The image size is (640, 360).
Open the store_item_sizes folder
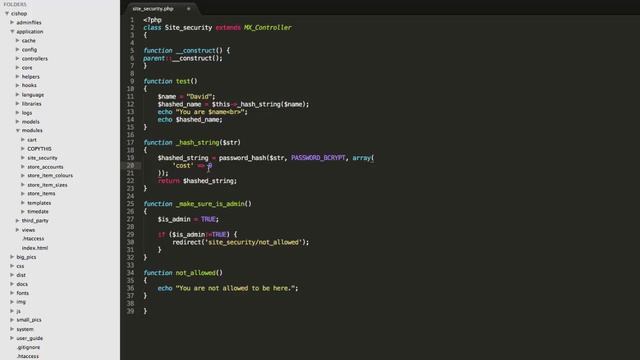click(47, 185)
